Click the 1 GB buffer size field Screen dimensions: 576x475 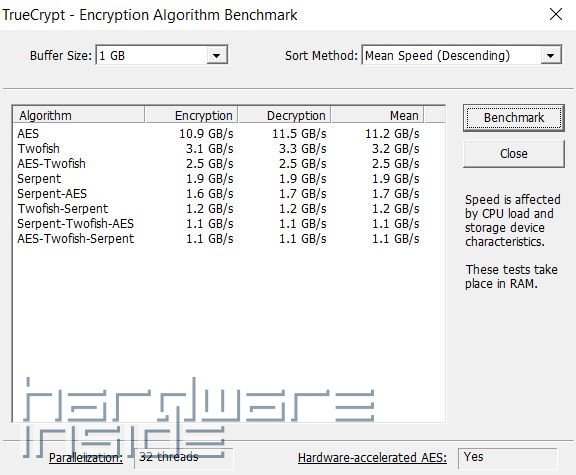[151, 56]
